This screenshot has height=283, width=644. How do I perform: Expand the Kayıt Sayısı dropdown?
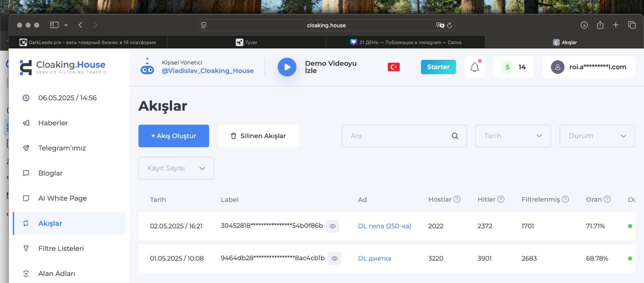[x=176, y=168]
